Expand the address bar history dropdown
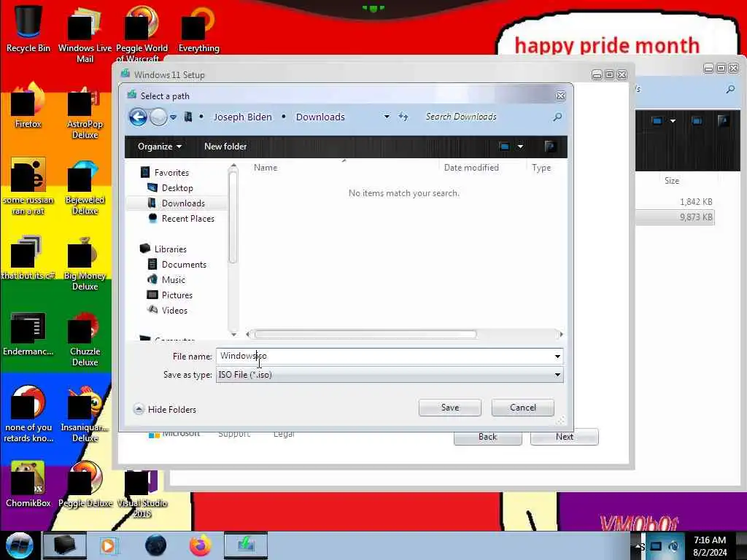The height and width of the screenshot is (560, 747). click(x=387, y=117)
